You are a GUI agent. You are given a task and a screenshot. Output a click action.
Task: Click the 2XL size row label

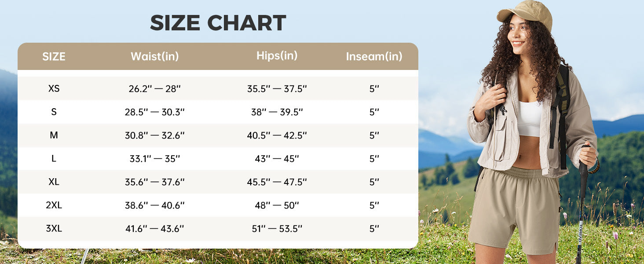coord(54,205)
